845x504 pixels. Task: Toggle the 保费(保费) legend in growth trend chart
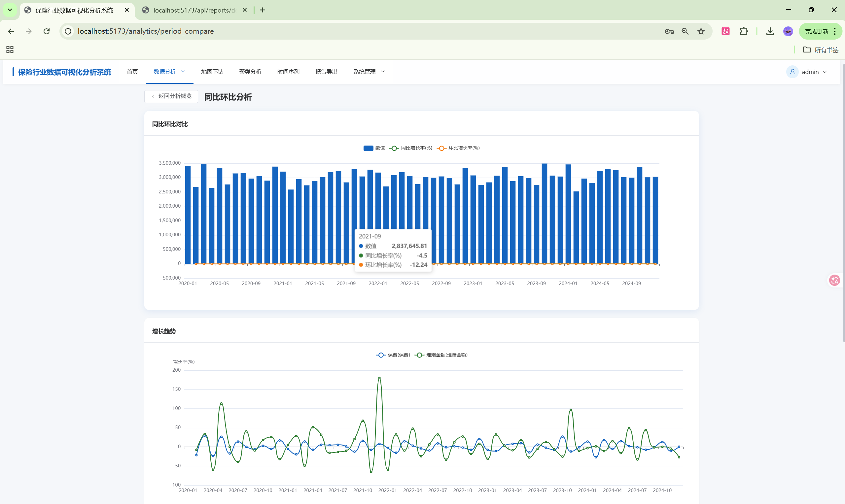(393, 355)
